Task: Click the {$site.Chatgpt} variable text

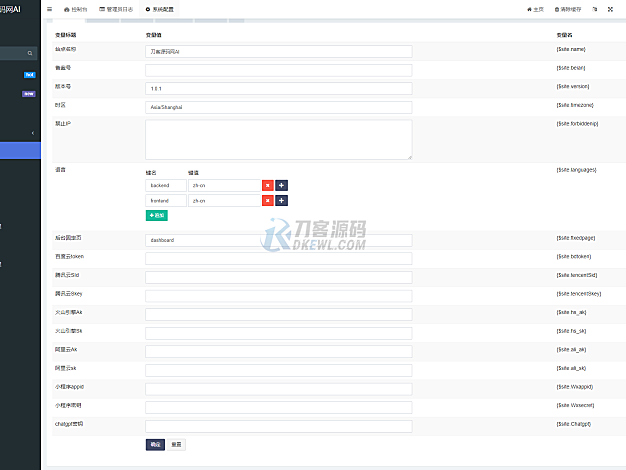Action: coord(574,424)
